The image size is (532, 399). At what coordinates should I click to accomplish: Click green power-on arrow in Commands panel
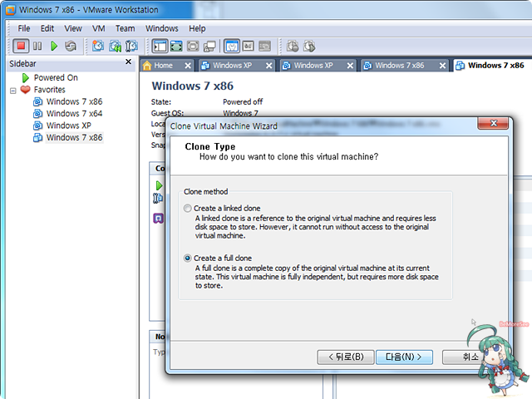[159, 185]
